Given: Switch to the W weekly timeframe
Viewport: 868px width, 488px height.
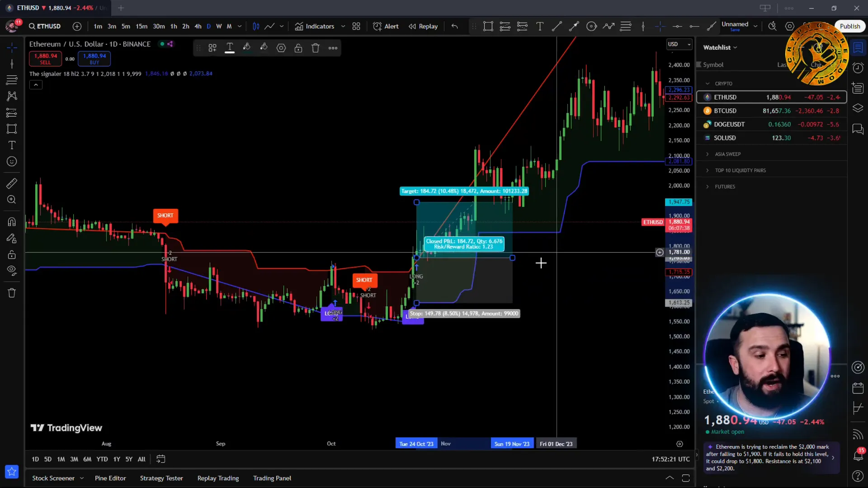Looking at the screenshot, I should (x=219, y=26).
